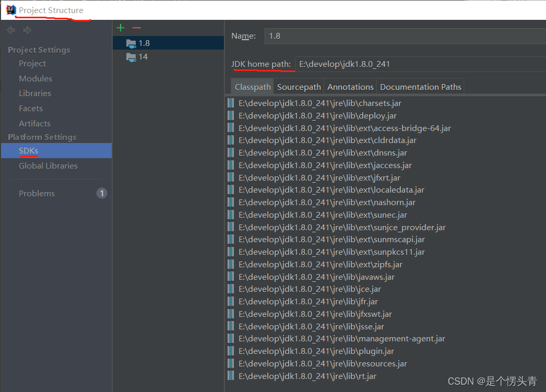The height and width of the screenshot is (392, 546).
Task: Click the Problems count badge
Action: (x=102, y=193)
